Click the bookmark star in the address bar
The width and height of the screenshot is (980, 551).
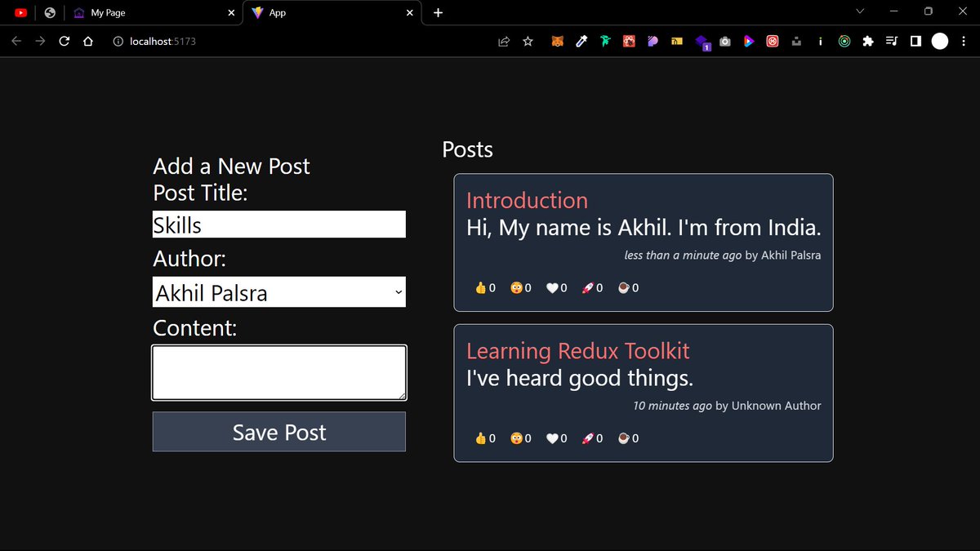pyautogui.click(x=528, y=41)
